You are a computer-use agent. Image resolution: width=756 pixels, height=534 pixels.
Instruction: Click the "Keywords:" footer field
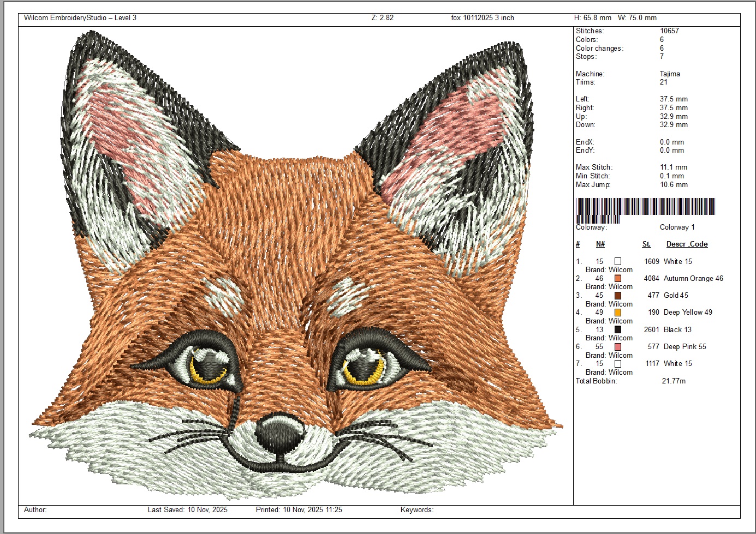(x=416, y=510)
